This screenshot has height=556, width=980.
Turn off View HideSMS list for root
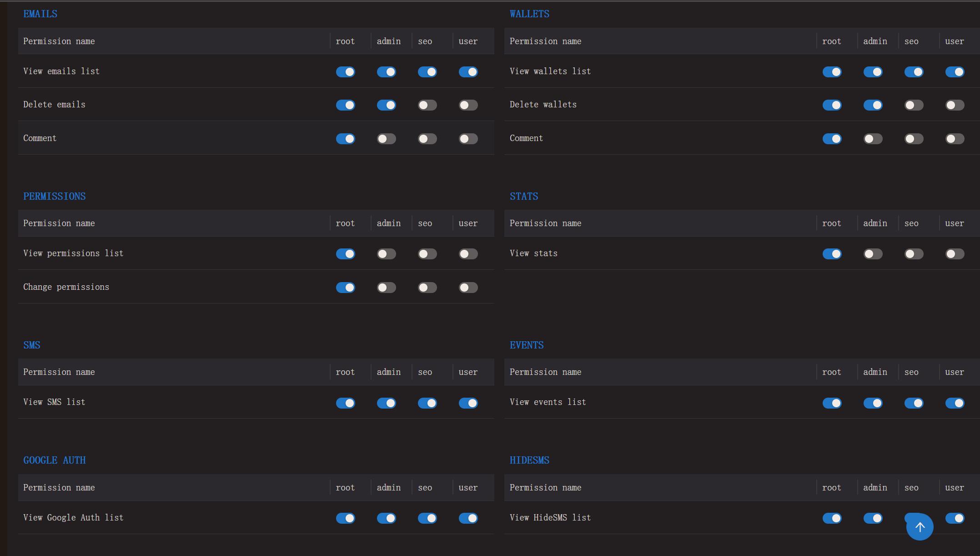(832, 518)
